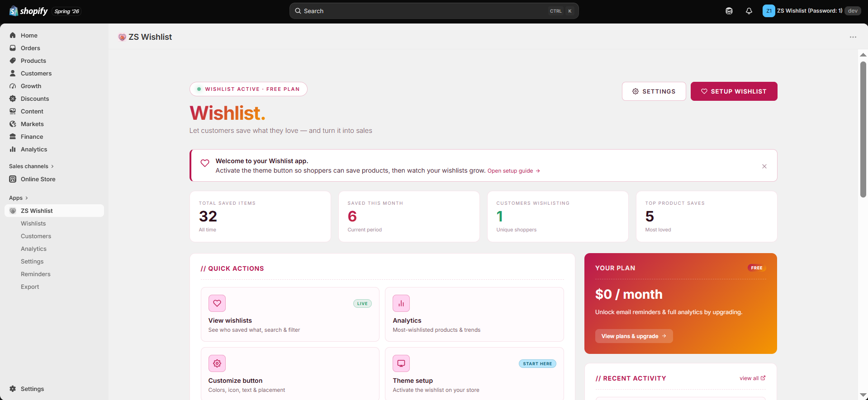Click the Analytics quick action chart icon
This screenshot has height=400, width=868.
(401, 303)
